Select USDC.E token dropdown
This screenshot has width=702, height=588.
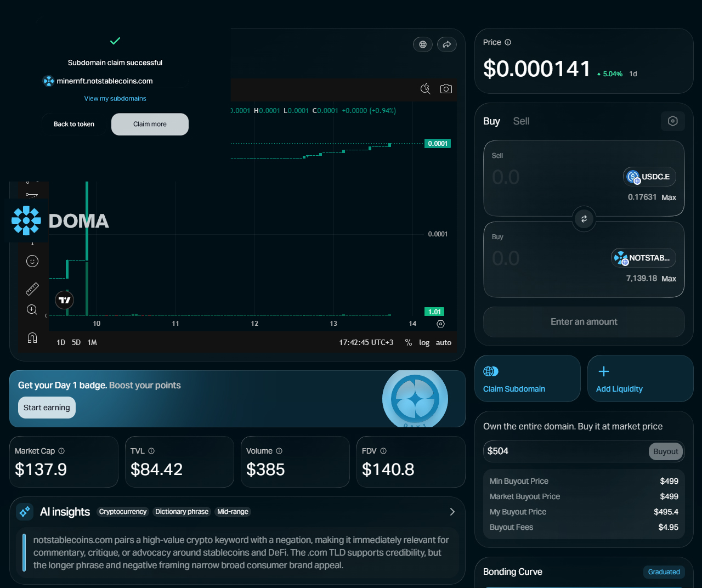(x=649, y=177)
